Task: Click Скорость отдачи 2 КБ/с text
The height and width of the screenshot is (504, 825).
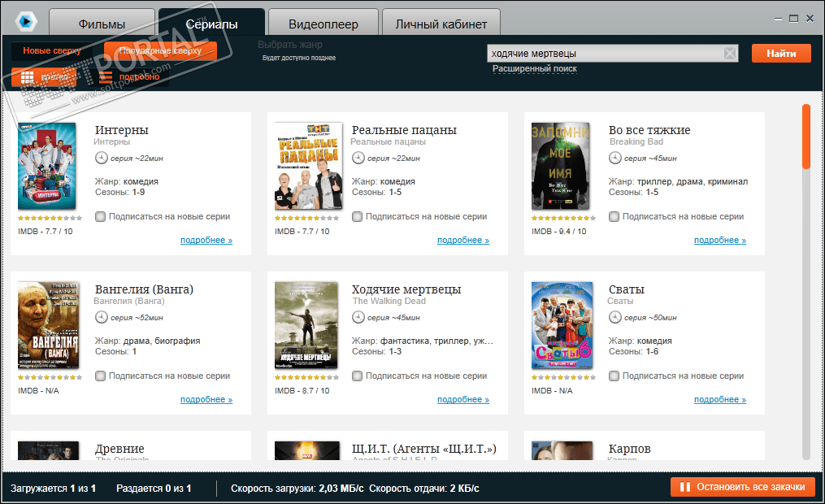Action: click(x=424, y=489)
